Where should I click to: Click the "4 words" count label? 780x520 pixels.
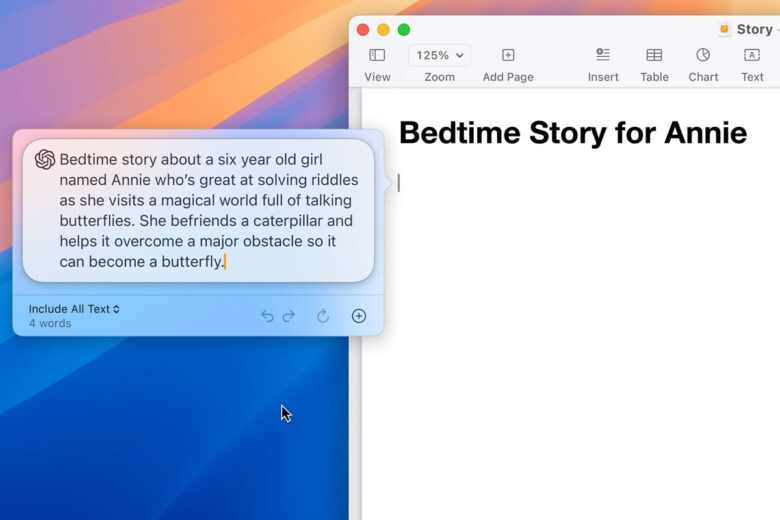50,323
